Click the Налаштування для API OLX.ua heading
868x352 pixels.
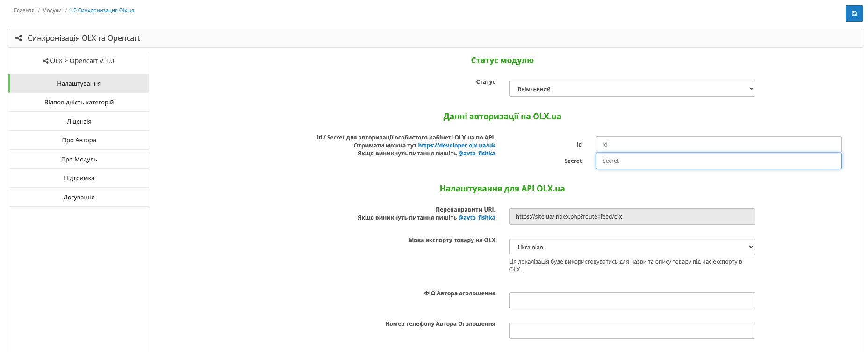point(502,189)
